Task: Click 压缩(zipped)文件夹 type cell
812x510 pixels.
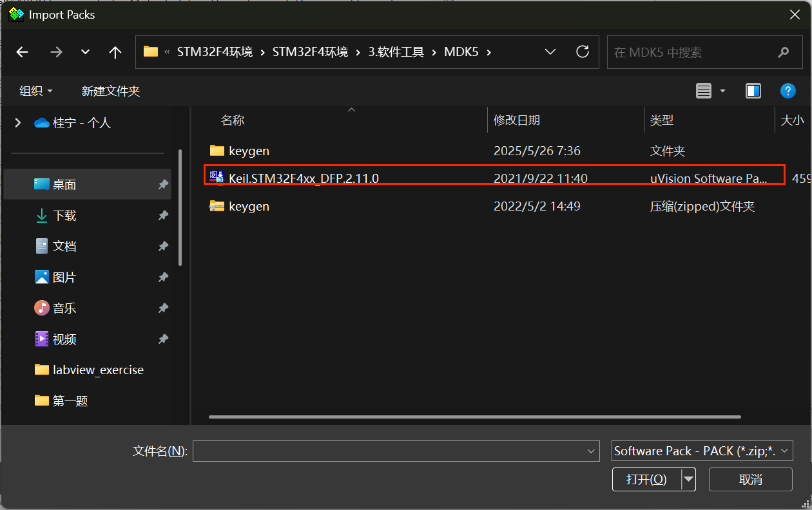Action: click(x=702, y=206)
